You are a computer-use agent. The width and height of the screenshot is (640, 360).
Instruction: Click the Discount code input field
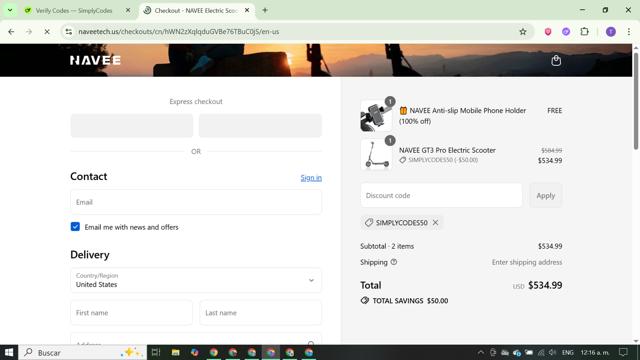(441, 195)
